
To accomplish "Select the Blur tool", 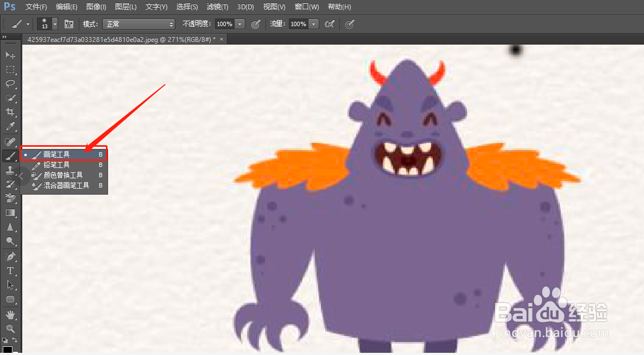I will coord(10,227).
